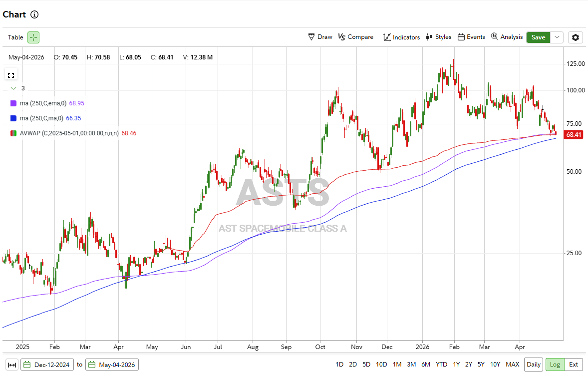The image size is (588, 378).
Task: Click the Styles candlestick icon
Action: pos(429,37)
